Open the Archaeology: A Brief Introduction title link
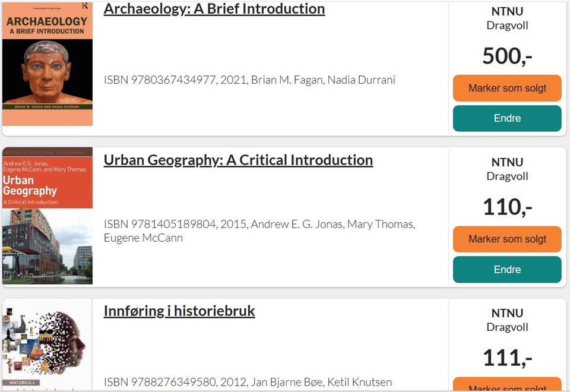 (x=214, y=9)
